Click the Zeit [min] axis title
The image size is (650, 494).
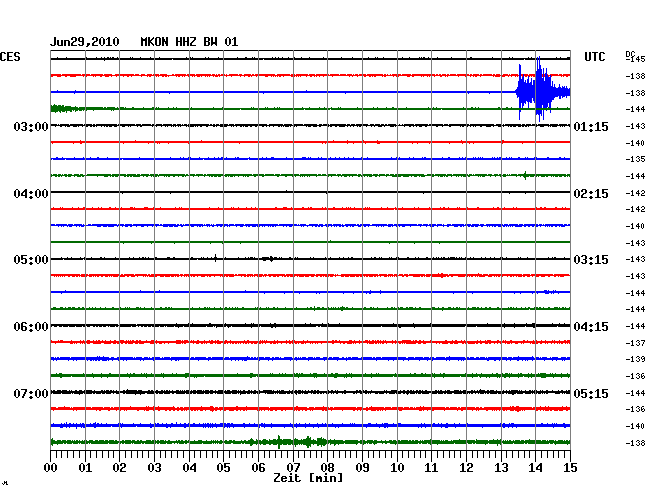coord(308,478)
